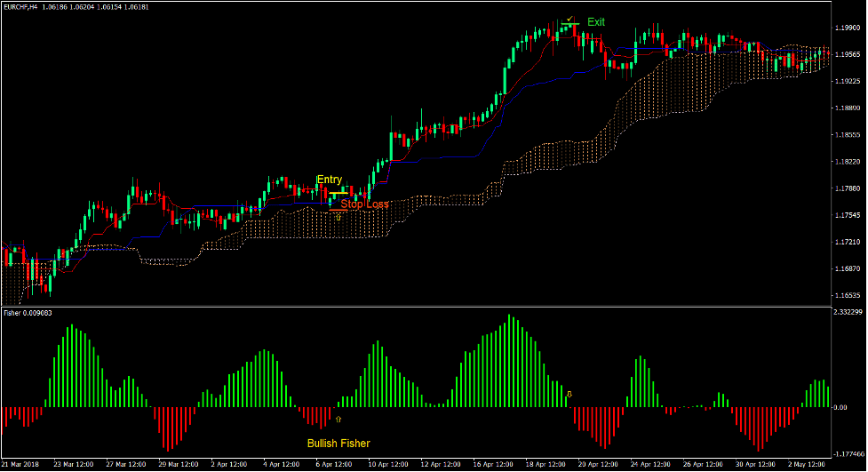This screenshot has width=868, height=472.
Task: Click the green Exit label
Action: [x=596, y=21]
